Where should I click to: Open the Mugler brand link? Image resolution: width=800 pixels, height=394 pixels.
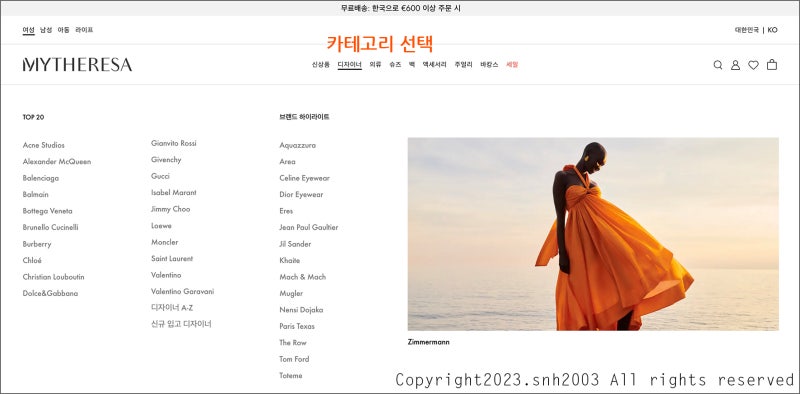[291, 293]
